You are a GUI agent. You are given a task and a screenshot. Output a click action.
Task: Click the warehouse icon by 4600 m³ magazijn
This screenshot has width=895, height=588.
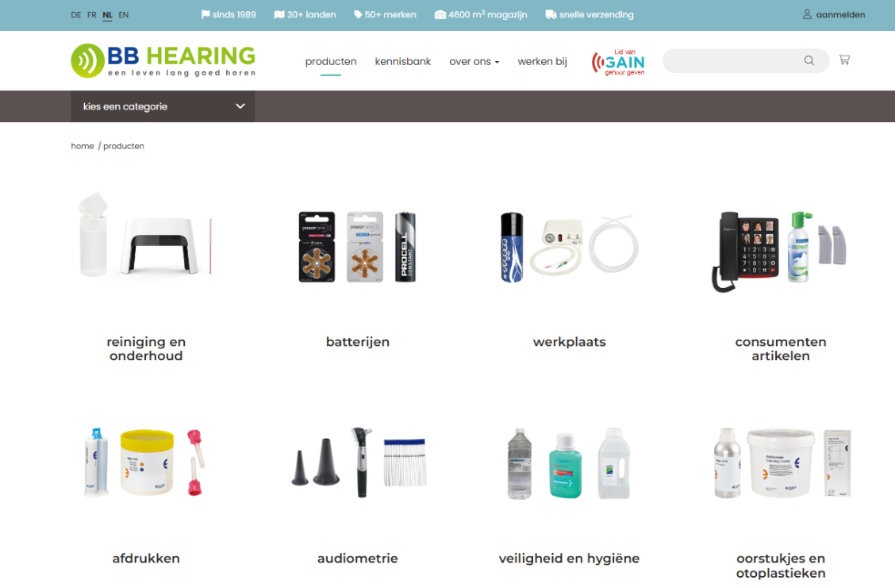point(440,14)
